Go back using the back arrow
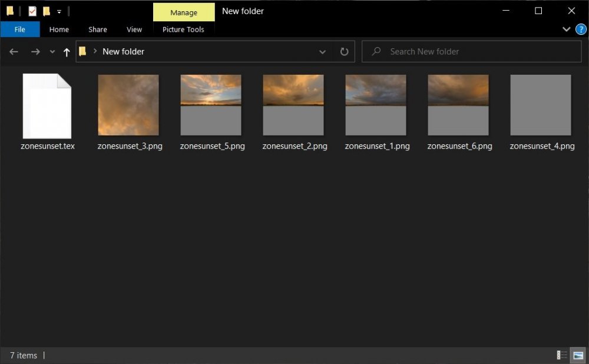The image size is (589, 364). coord(14,51)
